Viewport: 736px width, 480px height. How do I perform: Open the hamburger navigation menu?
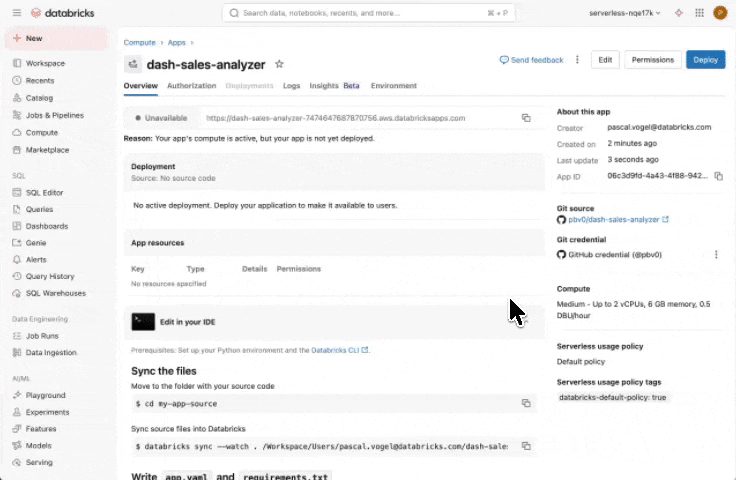tap(17, 13)
